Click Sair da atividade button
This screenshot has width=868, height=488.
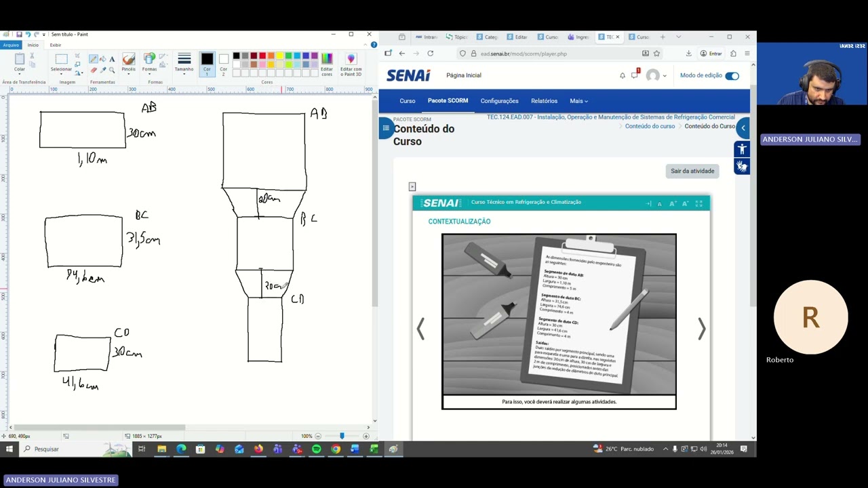pyautogui.click(x=692, y=171)
